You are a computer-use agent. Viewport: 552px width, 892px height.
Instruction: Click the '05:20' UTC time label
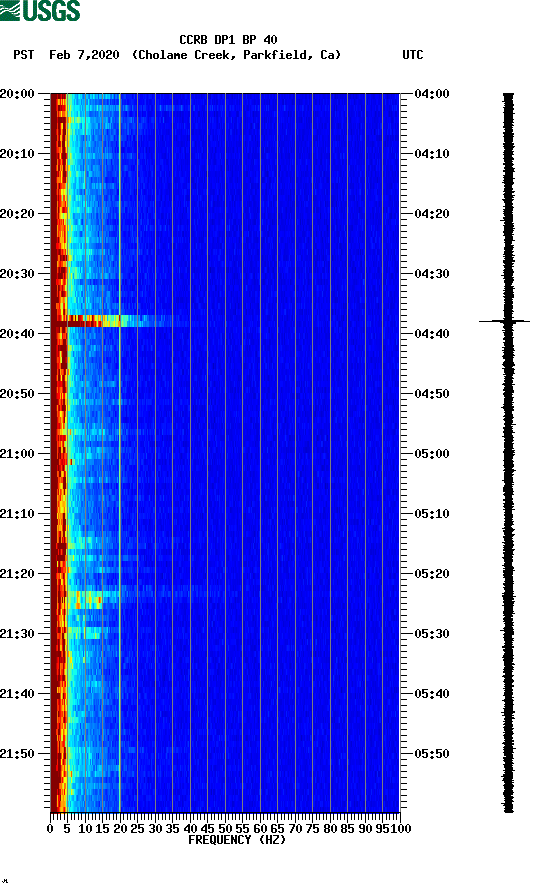click(x=432, y=573)
